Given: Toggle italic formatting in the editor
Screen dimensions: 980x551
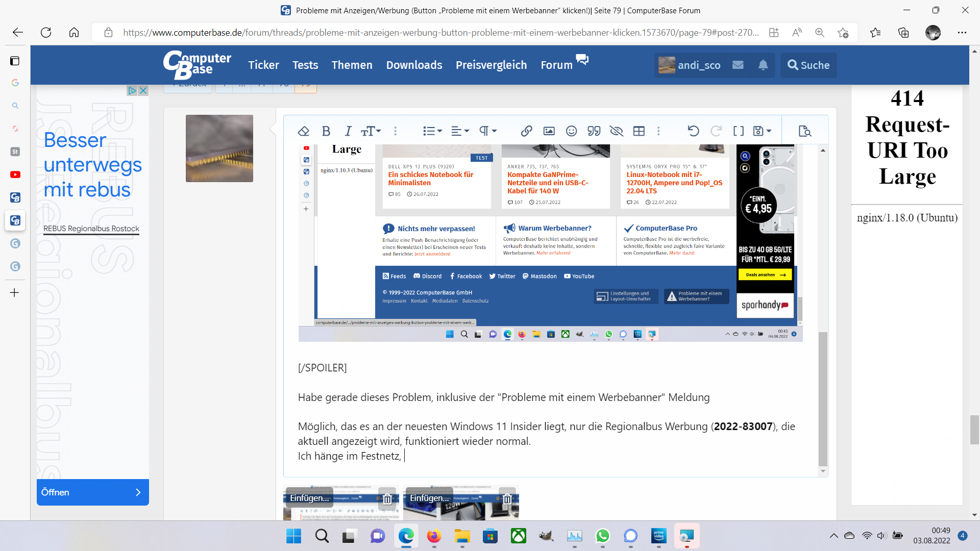Looking at the screenshot, I should click(x=348, y=131).
